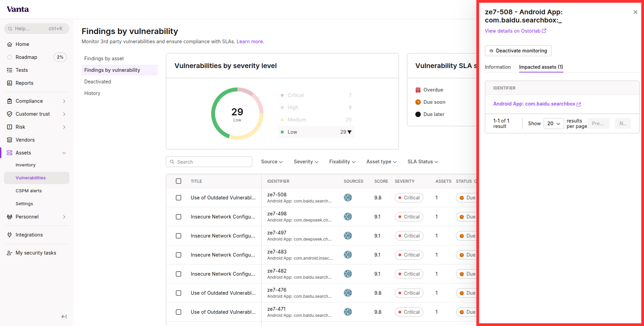
Task: Open View details on Ostorlab link
Action: click(x=515, y=31)
